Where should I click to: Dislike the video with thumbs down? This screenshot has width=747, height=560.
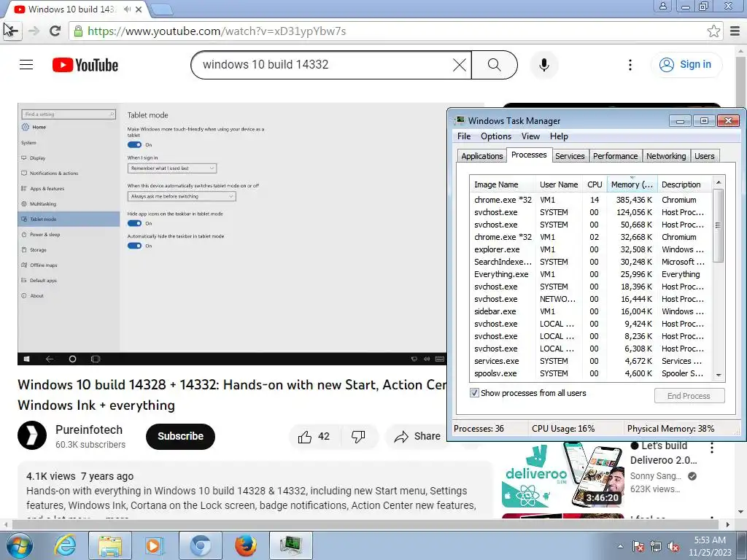358,436
